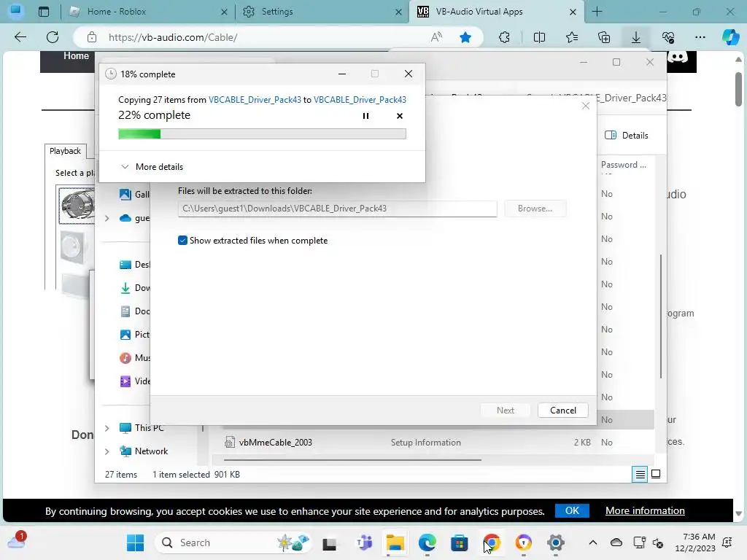Switch to details list view icon
This screenshot has height=560, width=747.
pos(640,474)
